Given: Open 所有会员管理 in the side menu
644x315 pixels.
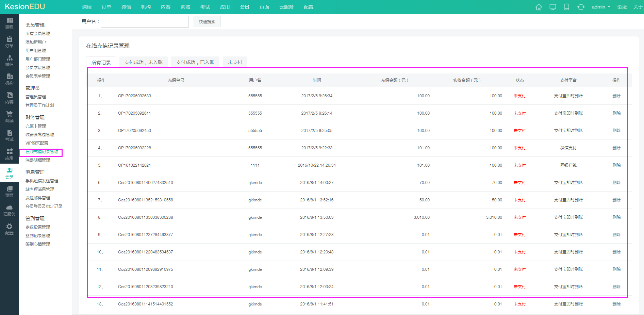Looking at the screenshot, I should pos(38,34).
